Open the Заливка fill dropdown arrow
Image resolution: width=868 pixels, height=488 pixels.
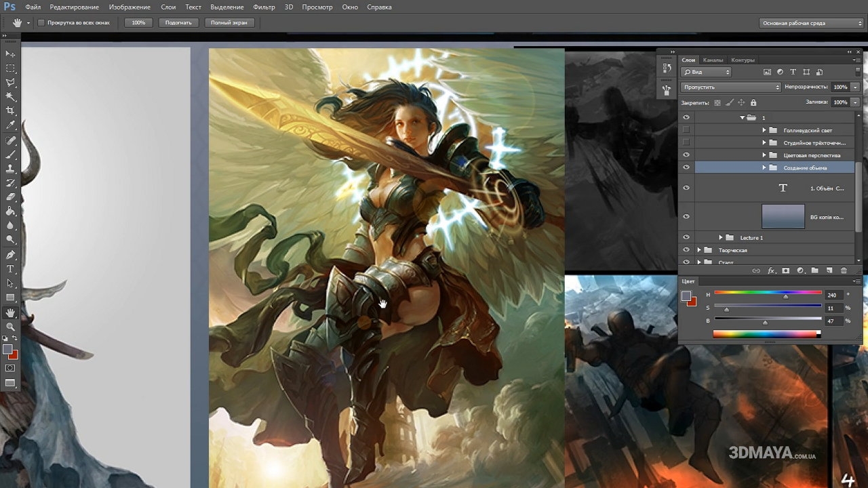855,102
